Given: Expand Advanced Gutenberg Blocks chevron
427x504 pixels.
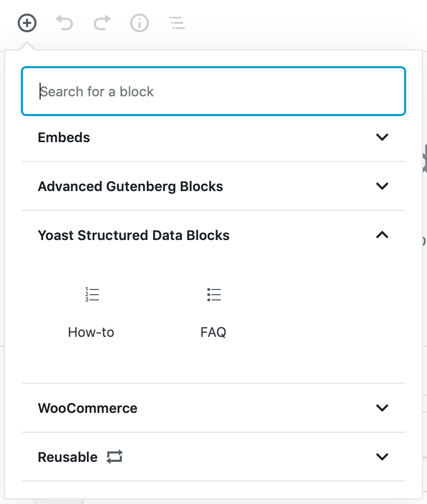Looking at the screenshot, I should point(382,186).
